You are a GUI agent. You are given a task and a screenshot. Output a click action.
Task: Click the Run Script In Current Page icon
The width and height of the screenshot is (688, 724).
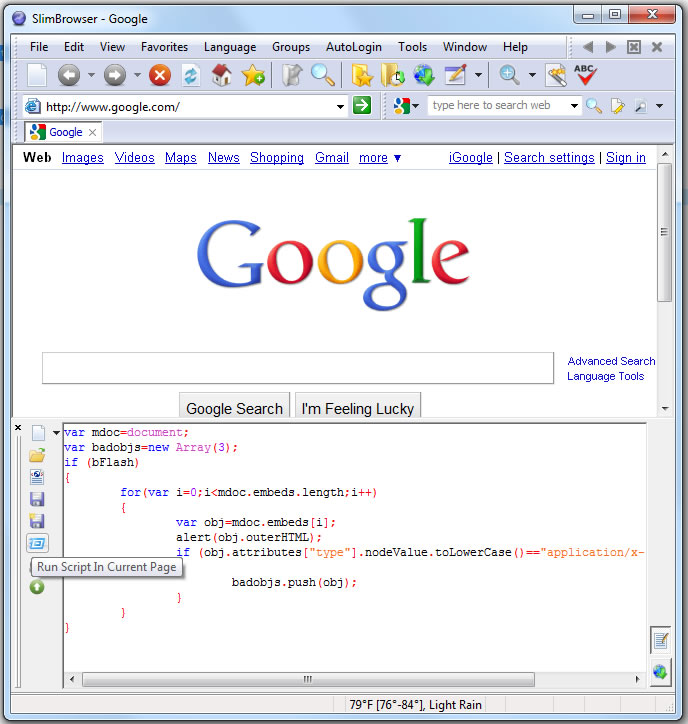click(37, 543)
